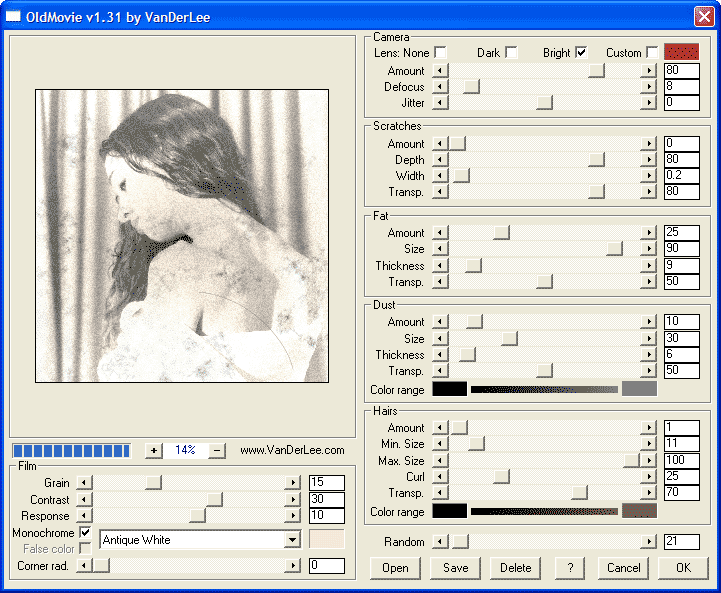Click the Fat Amount value field
Image resolution: width=721 pixels, height=593 pixels.
(x=681, y=233)
